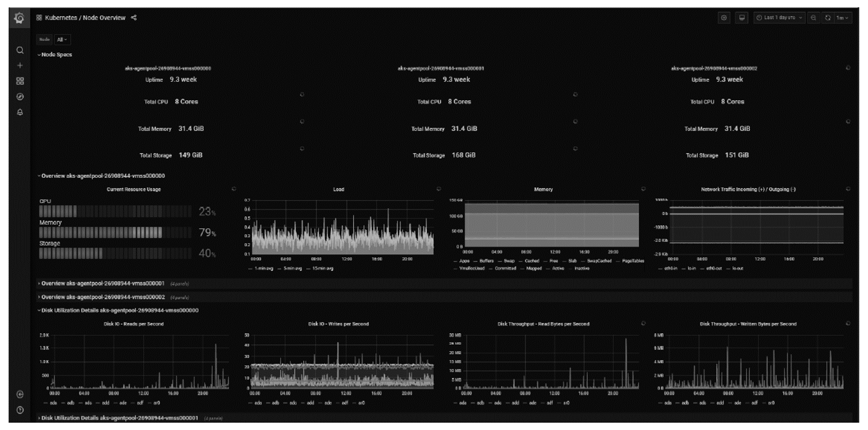The width and height of the screenshot is (868, 430).
Task: Click info icon on Disk Throughput Read Bytes panel
Action: [644, 323]
